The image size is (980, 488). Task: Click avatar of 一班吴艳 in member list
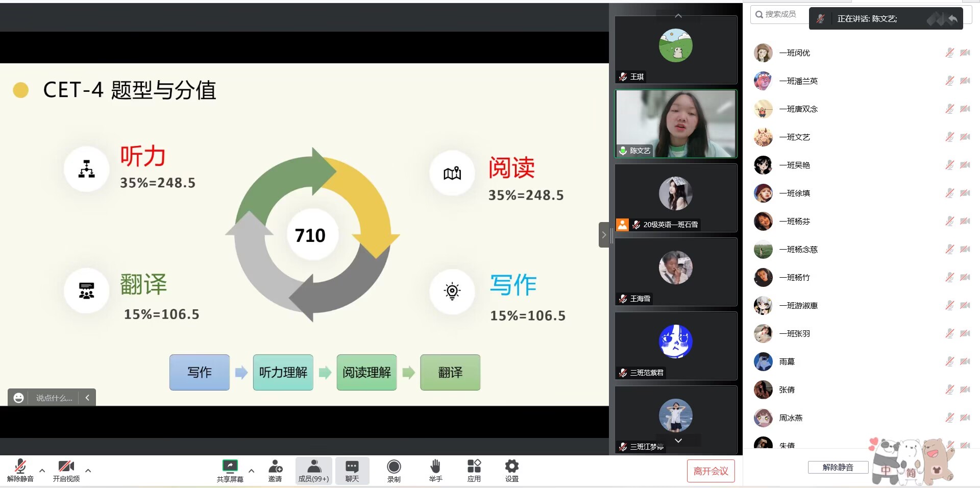point(763,165)
